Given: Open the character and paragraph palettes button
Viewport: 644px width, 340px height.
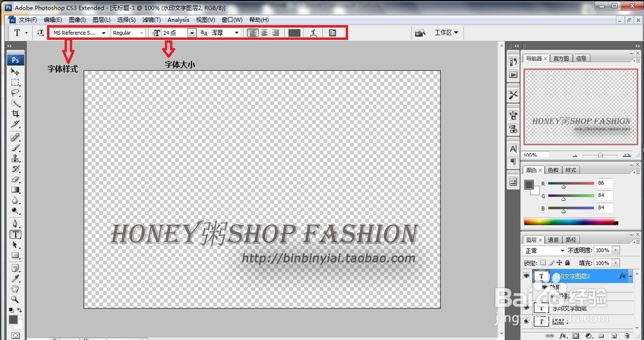Looking at the screenshot, I should 332,33.
